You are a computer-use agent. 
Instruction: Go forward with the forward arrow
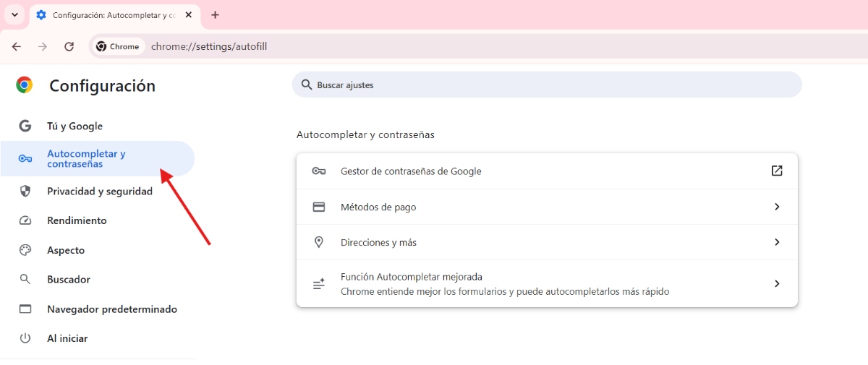(x=43, y=46)
